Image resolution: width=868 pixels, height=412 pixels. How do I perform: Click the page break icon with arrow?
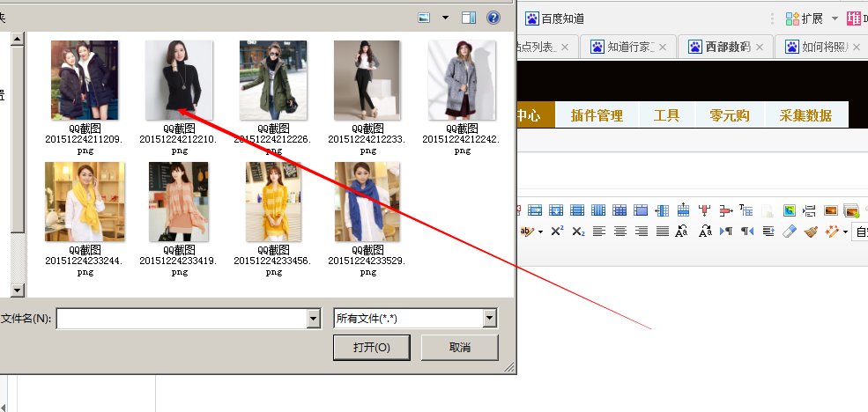tap(809, 210)
